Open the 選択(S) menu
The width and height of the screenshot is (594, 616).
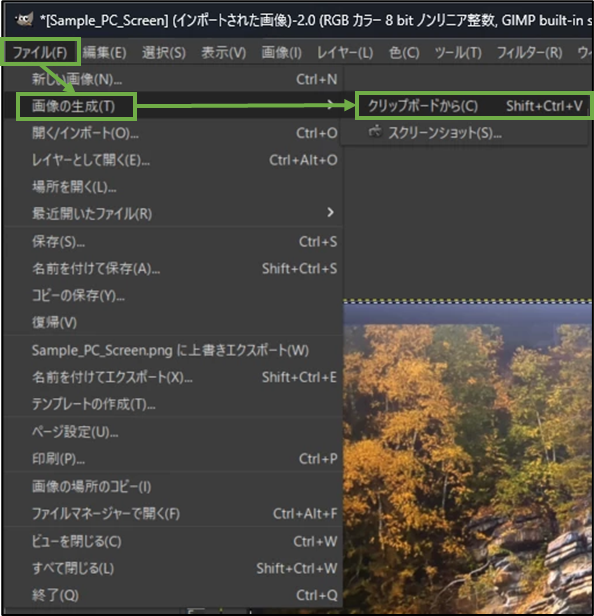(164, 52)
